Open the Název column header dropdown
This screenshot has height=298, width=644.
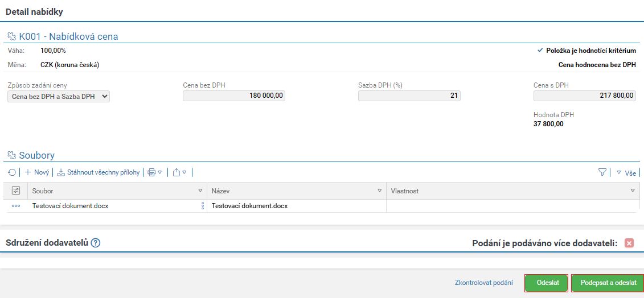click(380, 191)
